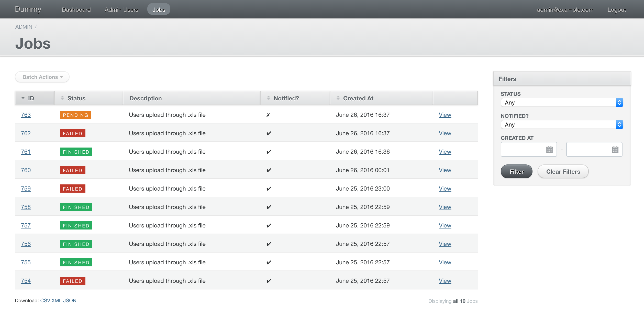Download the jobs list as CSV
The height and width of the screenshot is (313, 644).
coord(45,300)
